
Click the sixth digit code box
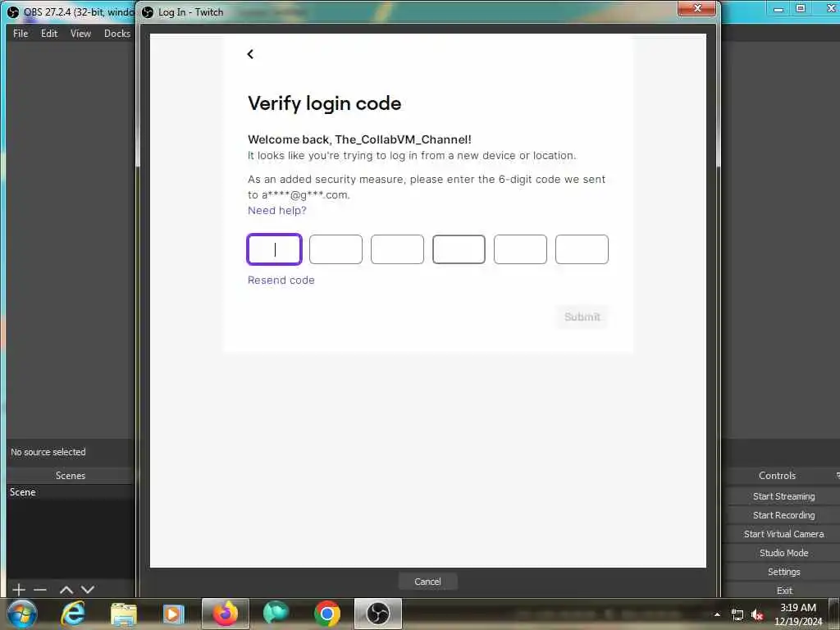[582, 249]
